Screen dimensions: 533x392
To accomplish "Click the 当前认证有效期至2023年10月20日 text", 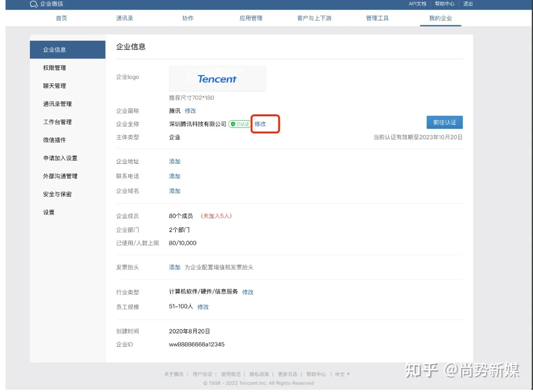I will (x=418, y=137).
